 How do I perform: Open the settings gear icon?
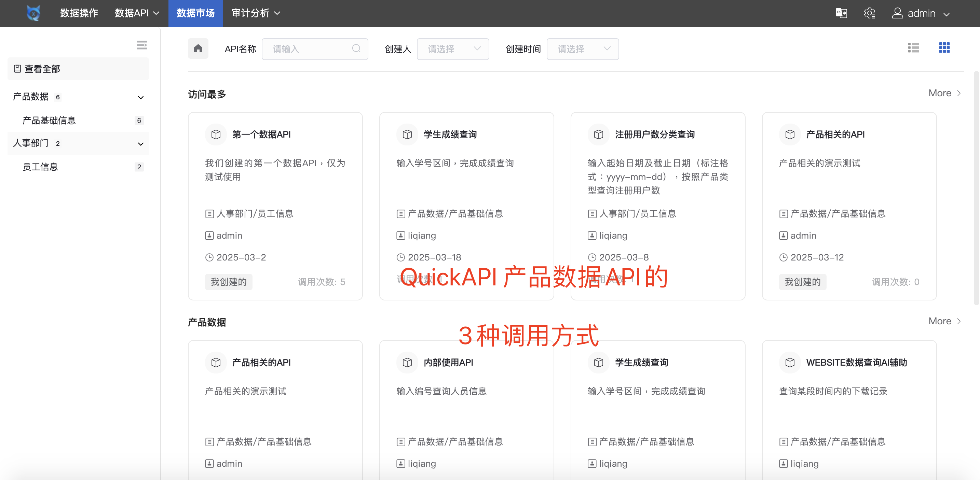tap(869, 13)
